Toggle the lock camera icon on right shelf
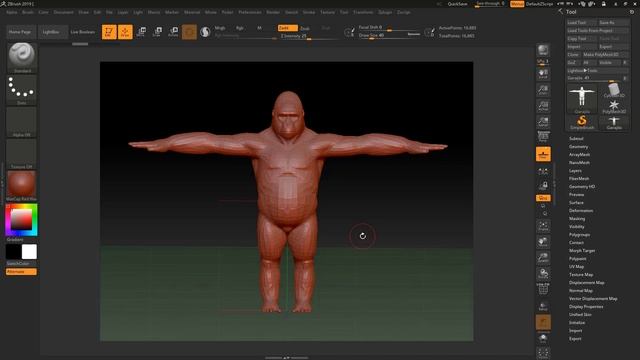This screenshot has width=640, height=360. (x=543, y=186)
